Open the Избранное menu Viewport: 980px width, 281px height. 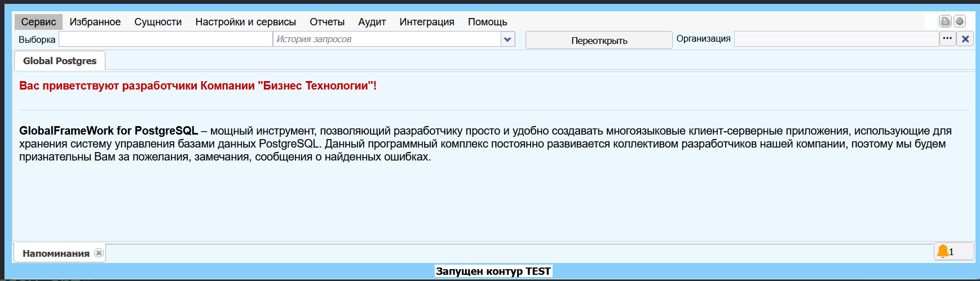pyautogui.click(x=95, y=22)
